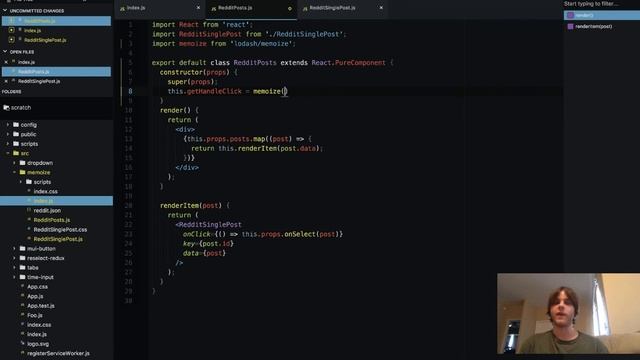The height and width of the screenshot is (360, 640).
Task: Click modified-status icon beside uncommitted RedditSinglePost.js
Action: tap(11, 40)
